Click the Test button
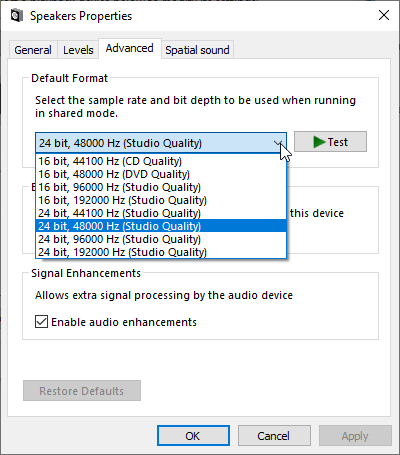400x455 pixels. click(x=330, y=142)
